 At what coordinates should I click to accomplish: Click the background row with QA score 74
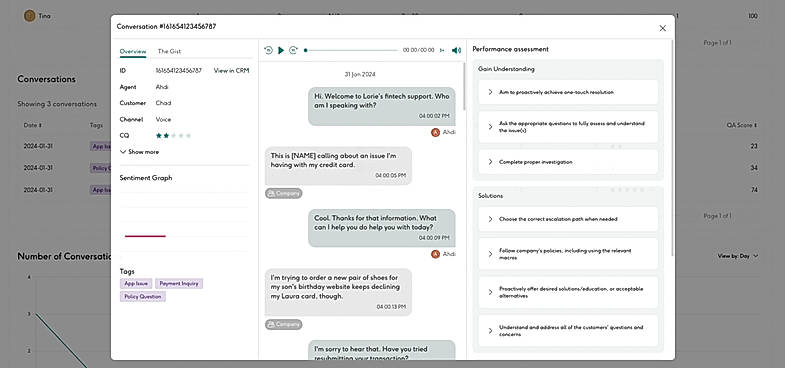point(392,190)
